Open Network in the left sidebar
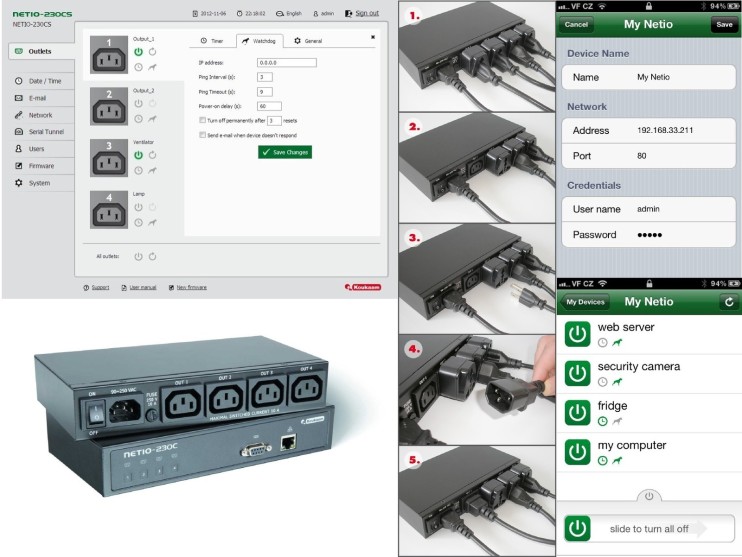 (x=40, y=115)
